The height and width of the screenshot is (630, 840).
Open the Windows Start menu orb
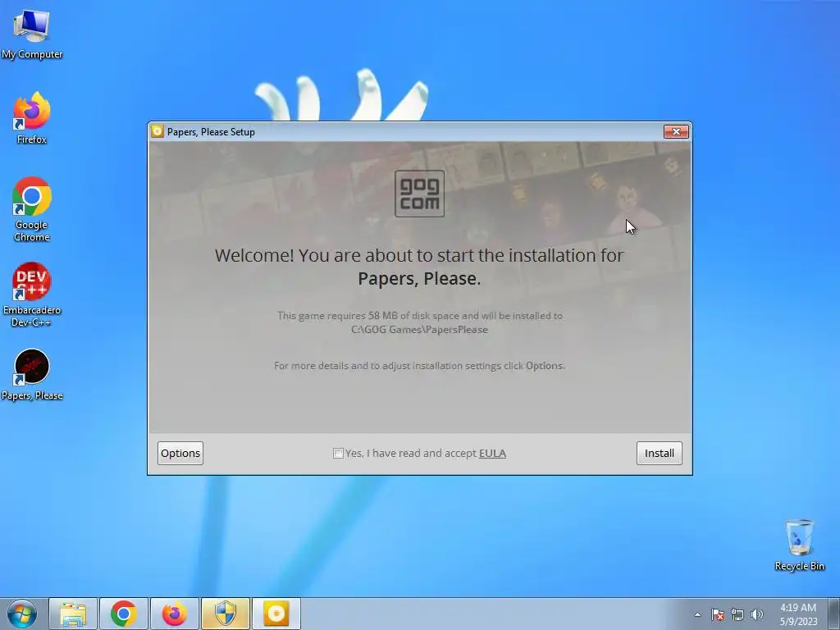coord(22,614)
